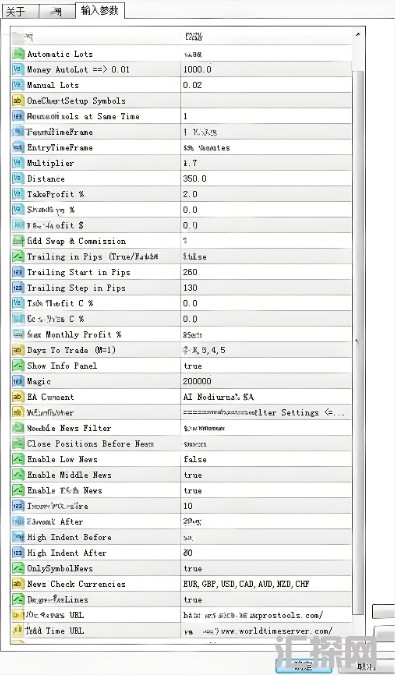Toggle the OnlySymbolNews true value

click(266, 568)
